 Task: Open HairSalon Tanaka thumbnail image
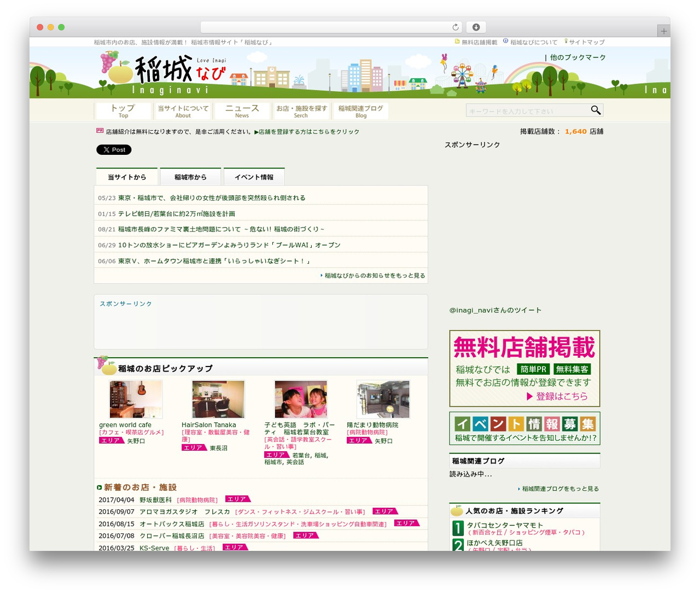point(218,399)
